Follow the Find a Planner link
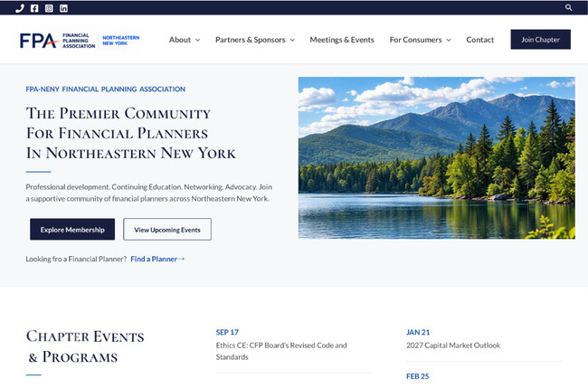 [157, 259]
